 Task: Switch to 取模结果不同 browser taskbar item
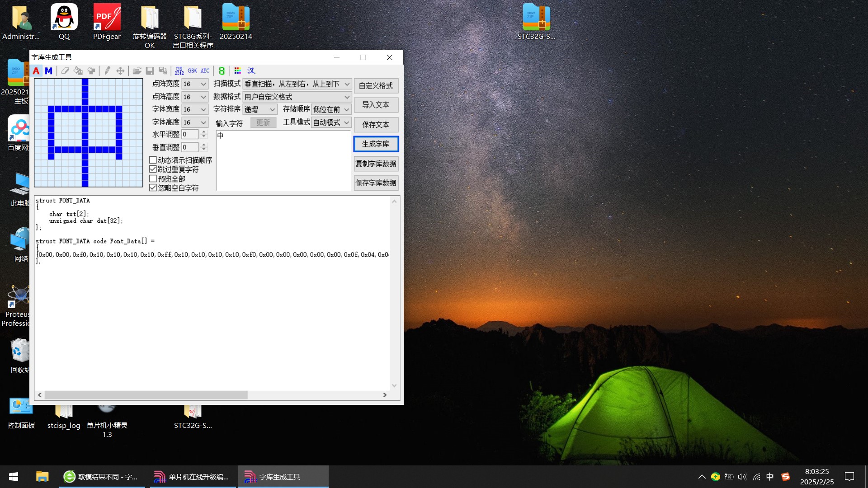pos(102,477)
